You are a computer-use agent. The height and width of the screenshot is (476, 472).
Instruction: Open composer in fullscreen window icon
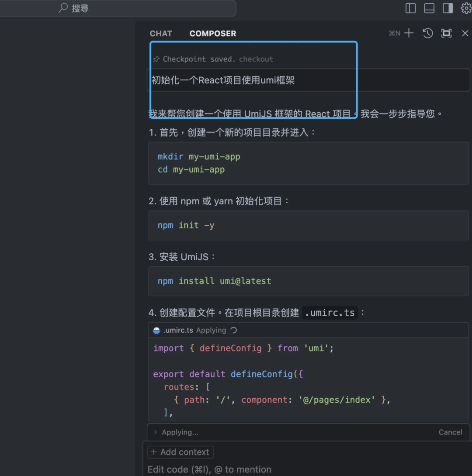click(446, 33)
